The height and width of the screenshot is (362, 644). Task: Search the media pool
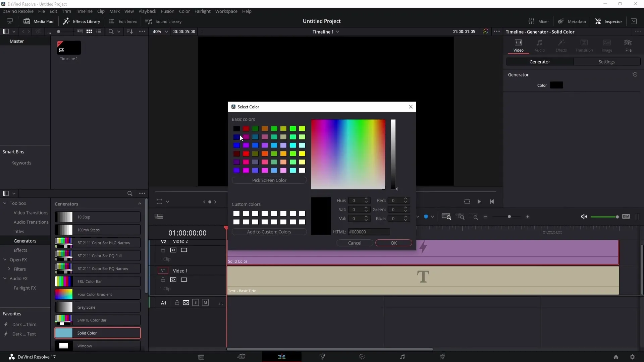111,32
